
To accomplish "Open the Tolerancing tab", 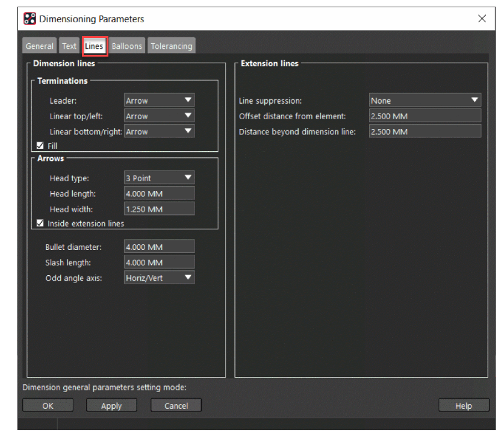I will [172, 46].
